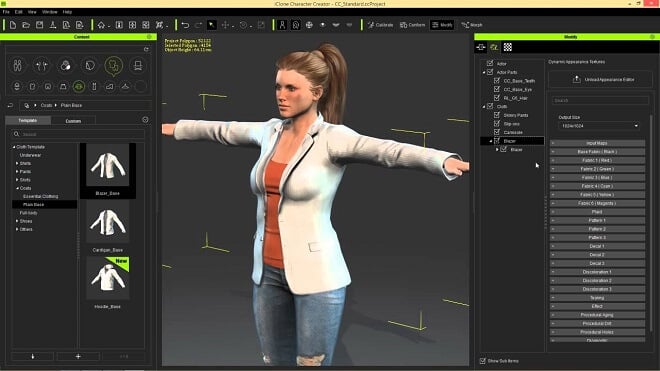Select the arrow Select tool
The height and width of the screenshot is (371, 660).
[212, 25]
